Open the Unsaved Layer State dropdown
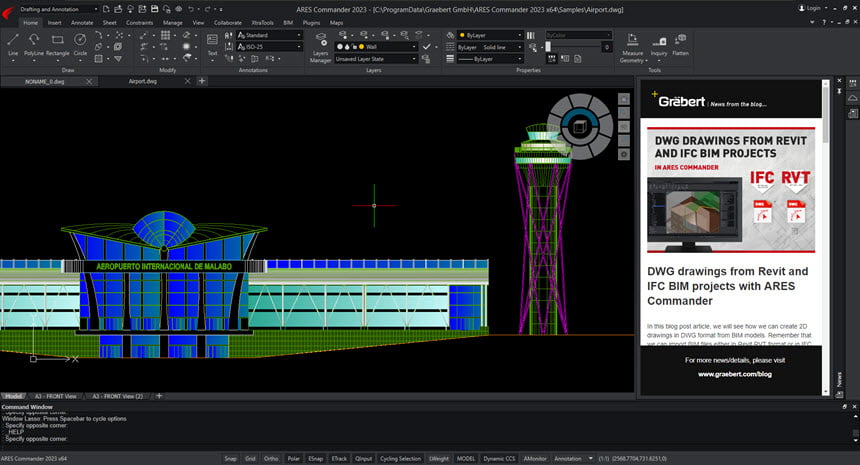The height and width of the screenshot is (465, 860). click(x=376, y=59)
